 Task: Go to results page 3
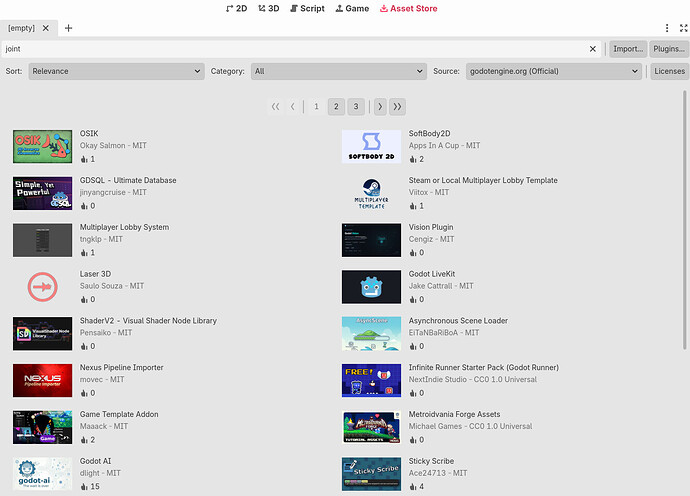click(356, 107)
